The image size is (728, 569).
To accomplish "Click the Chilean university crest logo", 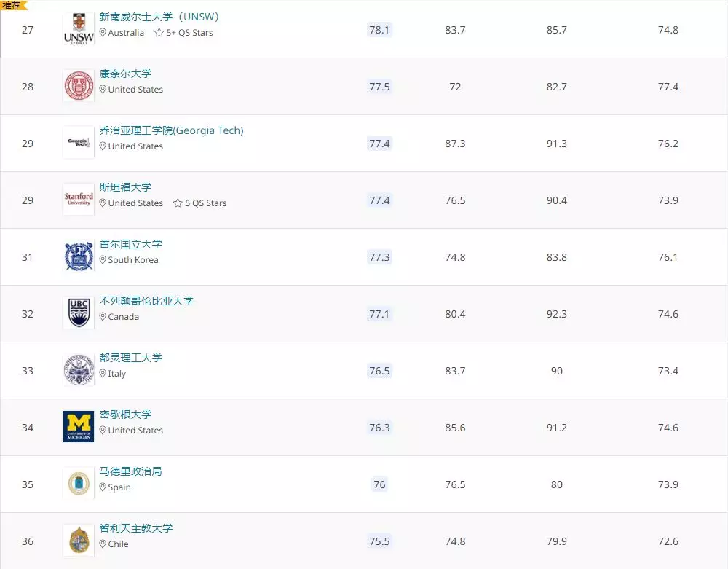I will 78,541.
